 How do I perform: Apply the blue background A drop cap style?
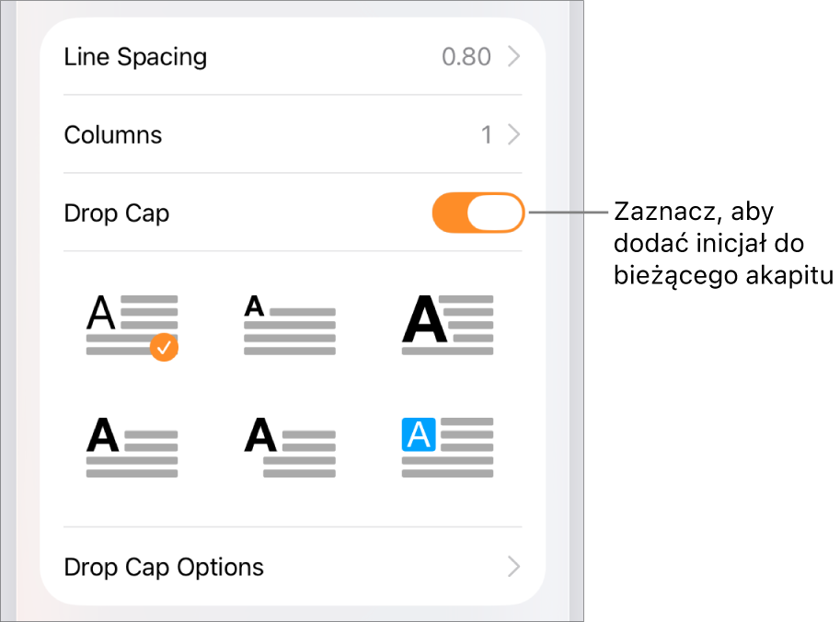tap(448, 448)
